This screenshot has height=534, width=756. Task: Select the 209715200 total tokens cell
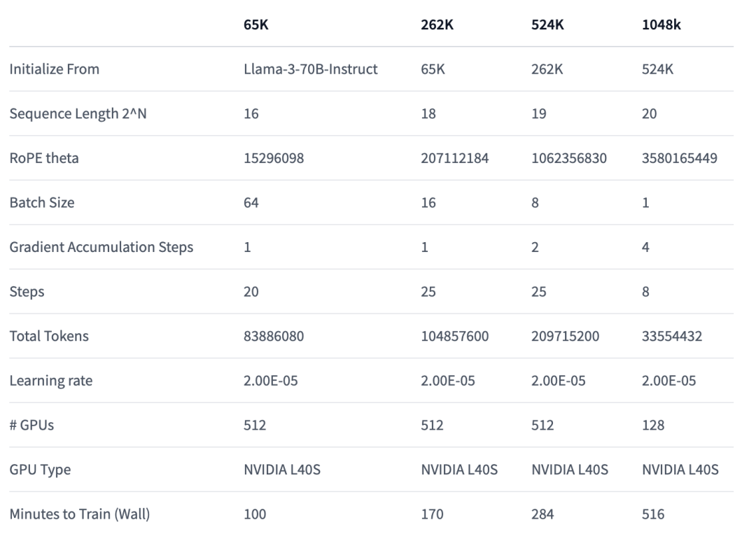566,337
